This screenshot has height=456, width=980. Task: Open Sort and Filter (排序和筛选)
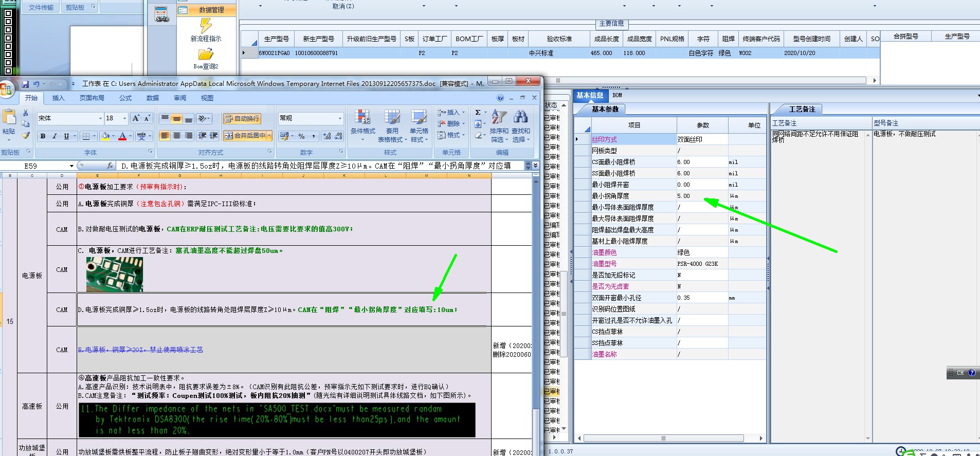tap(499, 126)
